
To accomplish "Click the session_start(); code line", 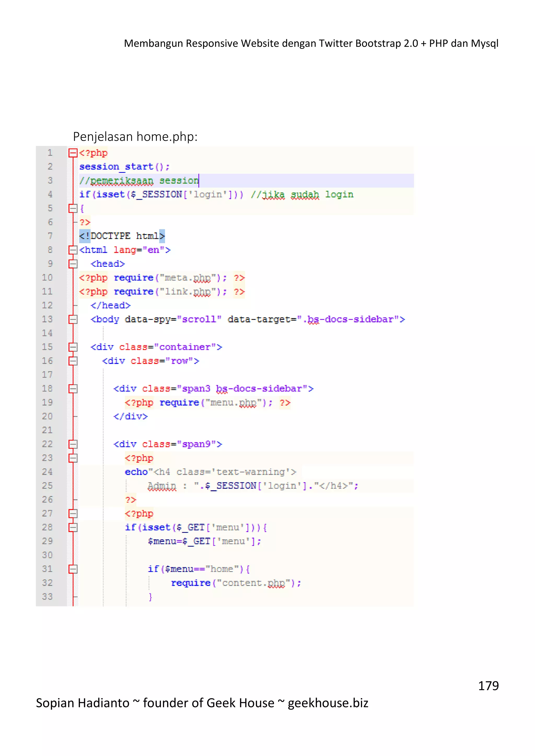I will point(124,167).
